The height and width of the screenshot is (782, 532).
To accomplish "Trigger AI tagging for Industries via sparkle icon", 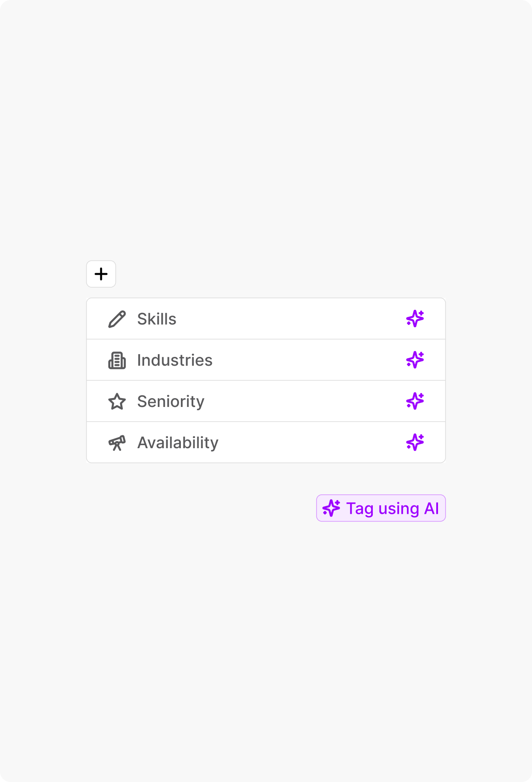I will point(415,360).
